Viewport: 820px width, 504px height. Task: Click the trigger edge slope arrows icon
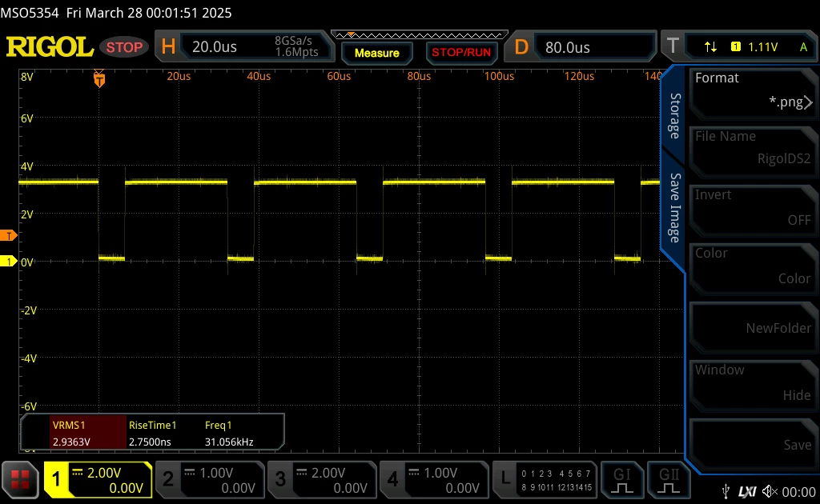(710, 47)
